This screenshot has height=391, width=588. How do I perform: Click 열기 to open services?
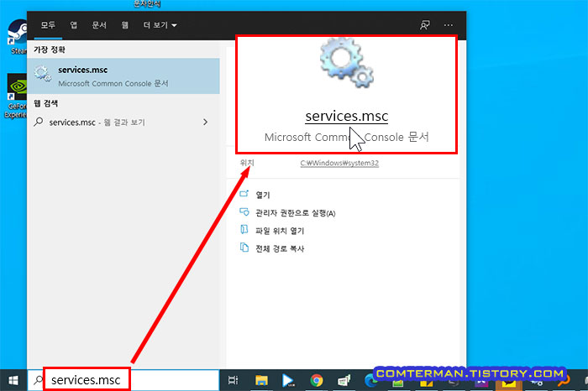click(x=262, y=195)
